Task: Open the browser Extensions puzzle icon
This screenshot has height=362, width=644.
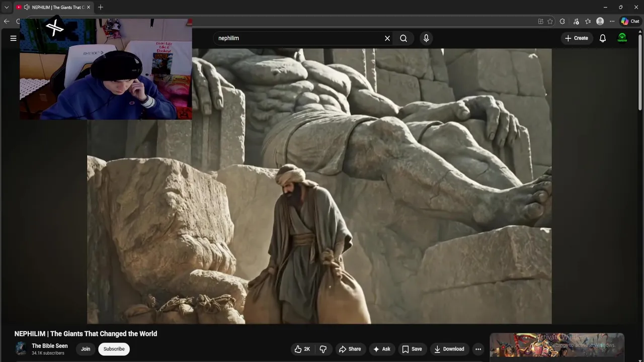Action: pyautogui.click(x=562, y=21)
